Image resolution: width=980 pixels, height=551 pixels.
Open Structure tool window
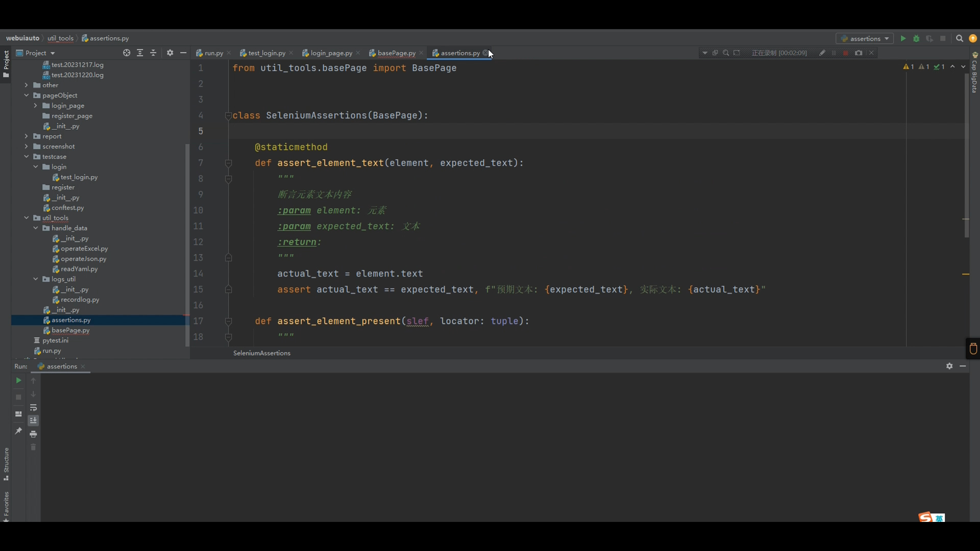(6, 464)
